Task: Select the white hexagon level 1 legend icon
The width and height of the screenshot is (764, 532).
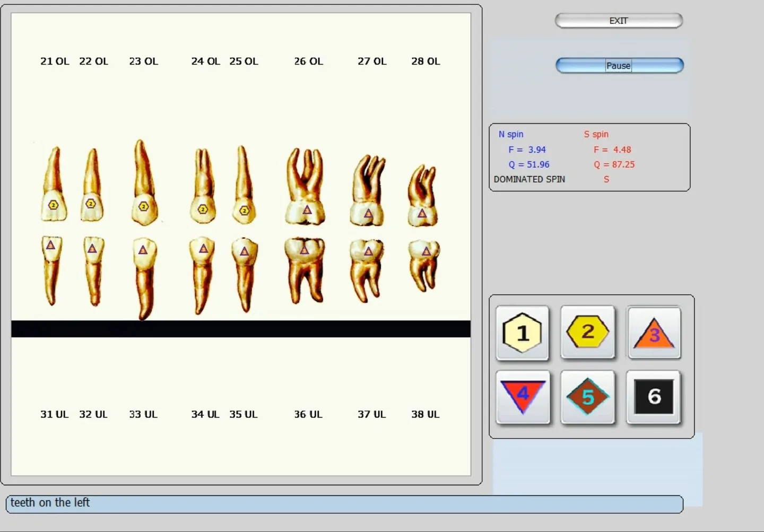Action: click(x=523, y=333)
